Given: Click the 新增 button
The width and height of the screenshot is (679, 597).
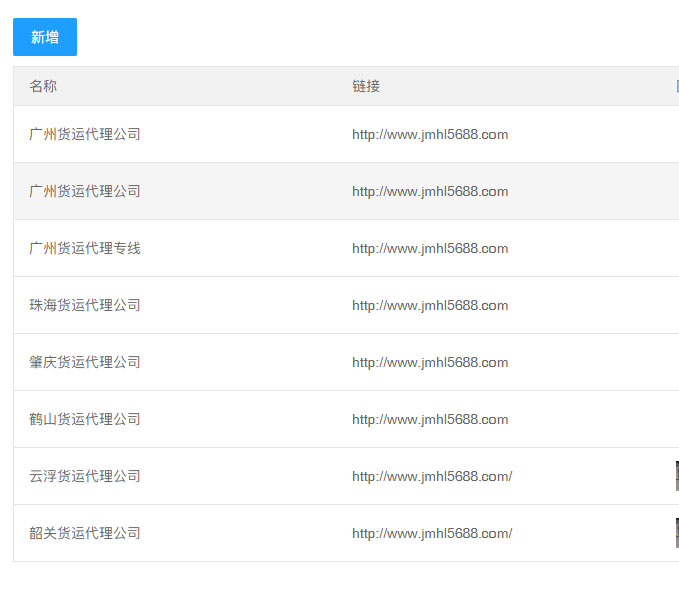Looking at the screenshot, I should pos(45,37).
